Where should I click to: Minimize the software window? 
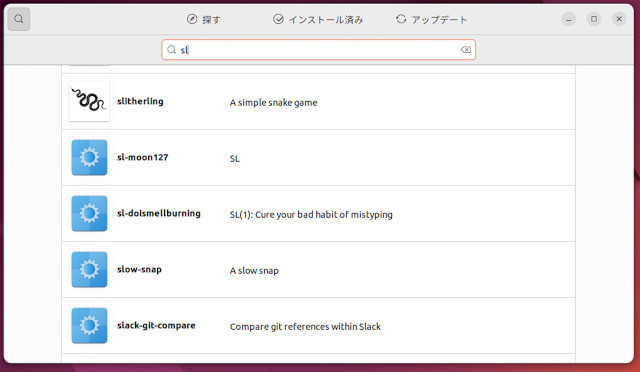click(569, 19)
